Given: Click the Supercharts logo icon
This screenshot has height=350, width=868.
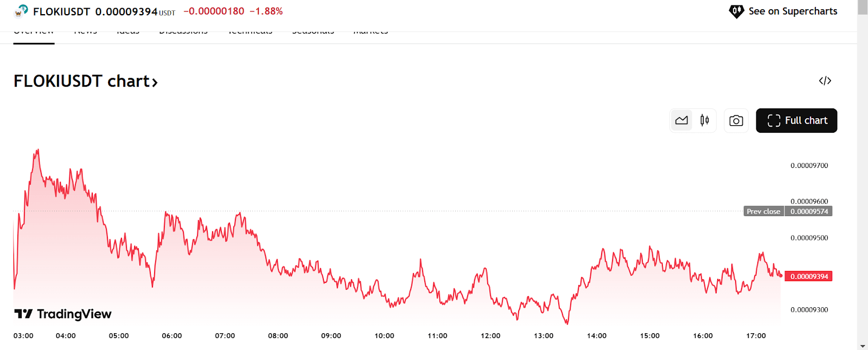Looking at the screenshot, I should point(736,11).
